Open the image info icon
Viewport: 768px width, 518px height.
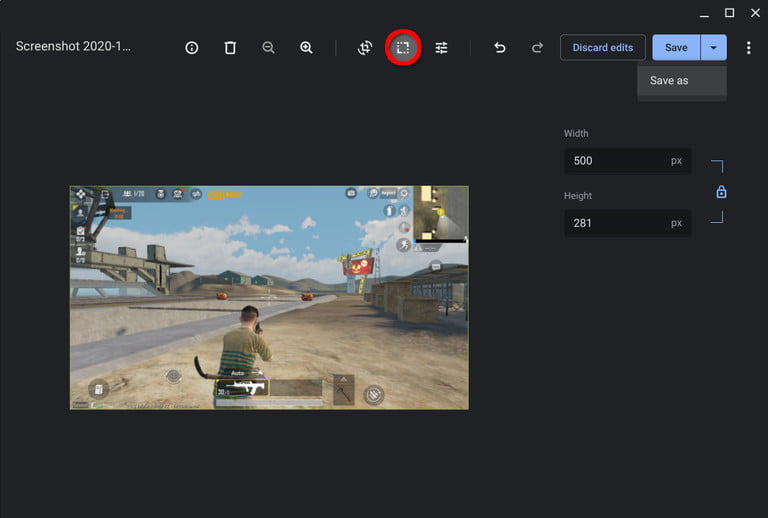pos(192,47)
